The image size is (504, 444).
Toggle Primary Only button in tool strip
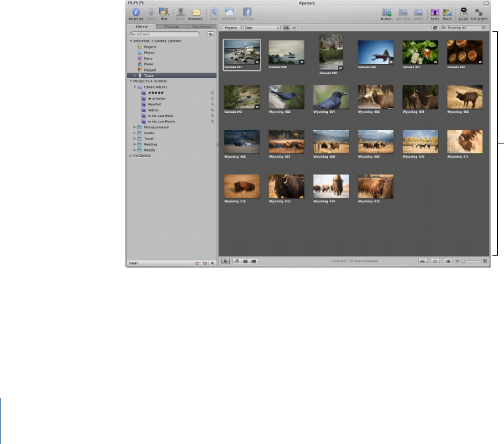click(435, 261)
